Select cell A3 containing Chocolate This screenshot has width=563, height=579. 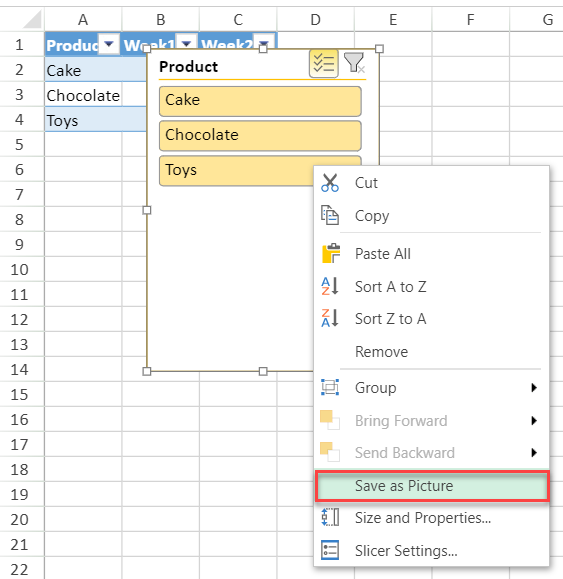(83, 95)
